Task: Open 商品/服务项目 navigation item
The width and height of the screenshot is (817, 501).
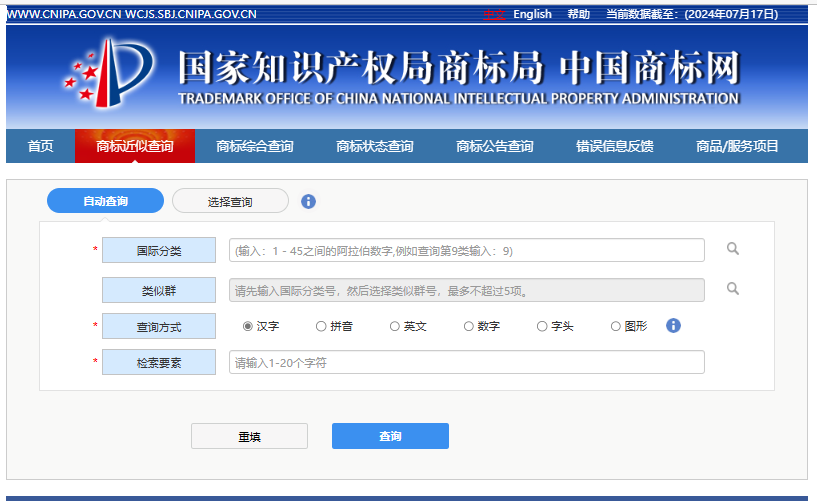Action: [737, 146]
